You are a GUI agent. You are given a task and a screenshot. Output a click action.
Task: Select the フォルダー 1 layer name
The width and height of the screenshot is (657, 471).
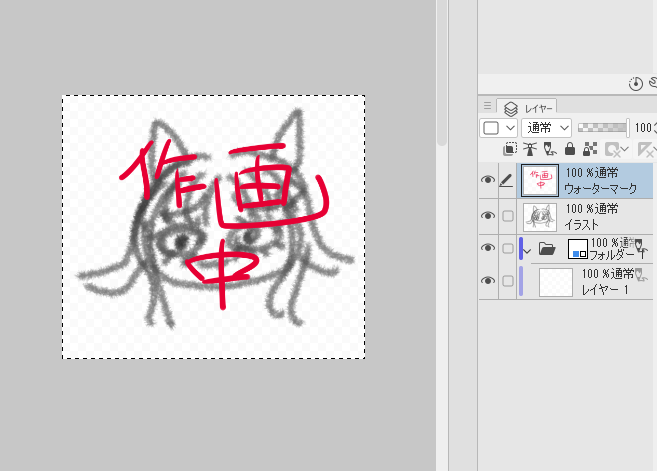pyautogui.click(x=616, y=255)
